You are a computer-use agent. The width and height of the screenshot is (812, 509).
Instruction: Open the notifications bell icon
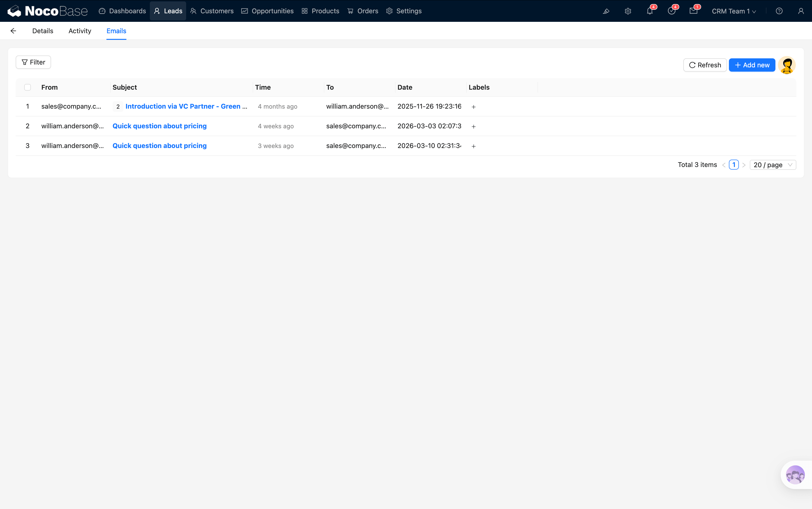pyautogui.click(x=650, y=11)
